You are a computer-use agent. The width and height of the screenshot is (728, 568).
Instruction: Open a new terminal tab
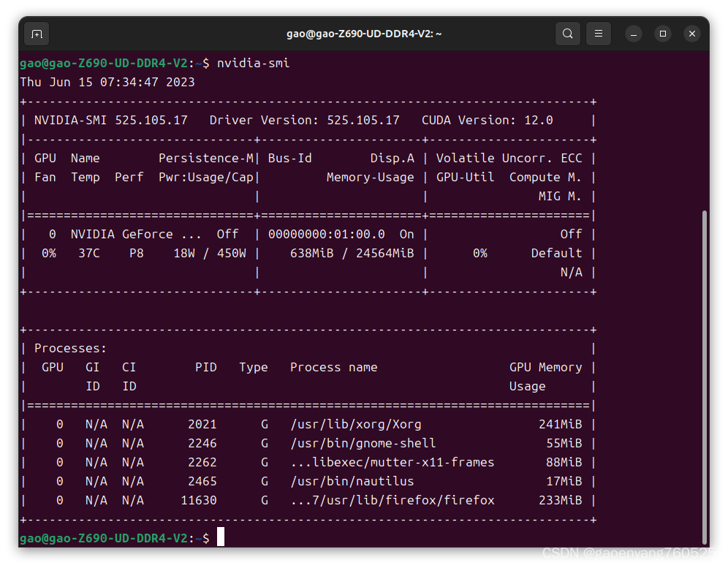pos(37,34)
